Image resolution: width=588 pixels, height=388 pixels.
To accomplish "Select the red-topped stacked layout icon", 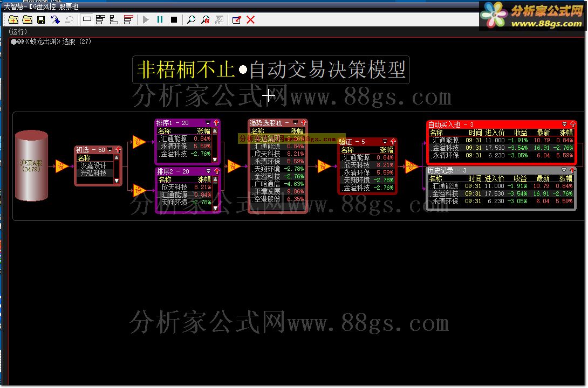I will pos(128,20).
